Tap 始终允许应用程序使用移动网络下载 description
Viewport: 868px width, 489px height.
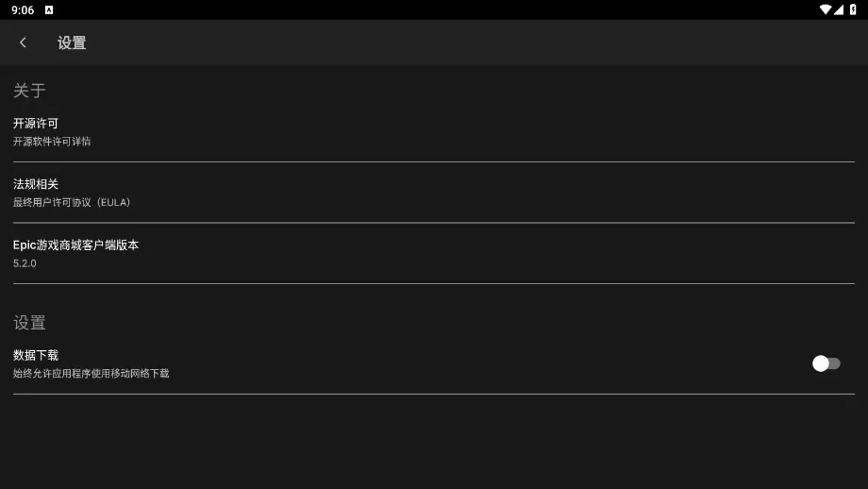tap(92, 373)
